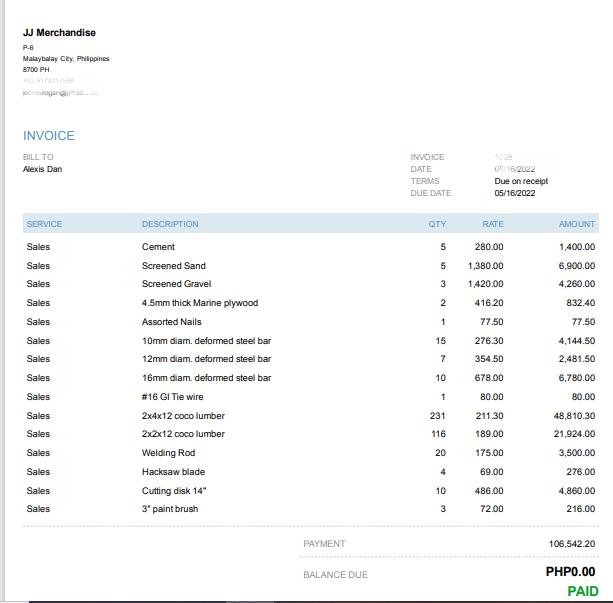Select the Hacksaw blade description
This screenshot has height=603, width=613.
[173, 472]
